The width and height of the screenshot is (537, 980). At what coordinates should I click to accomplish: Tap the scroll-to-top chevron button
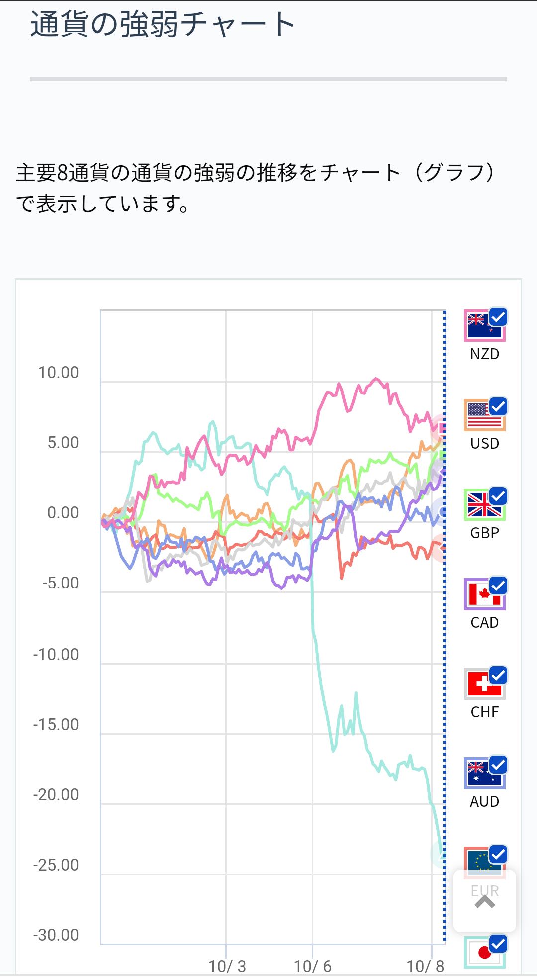pos(485,902)
